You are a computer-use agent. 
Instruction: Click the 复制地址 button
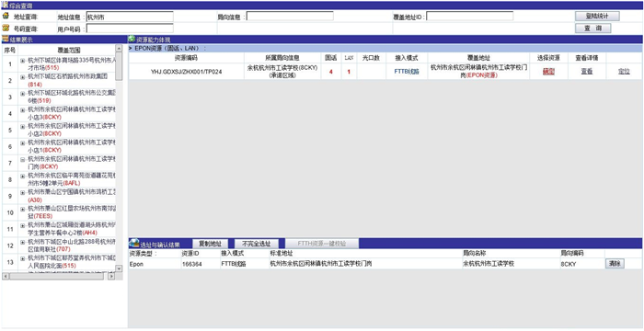click(210, 244)
